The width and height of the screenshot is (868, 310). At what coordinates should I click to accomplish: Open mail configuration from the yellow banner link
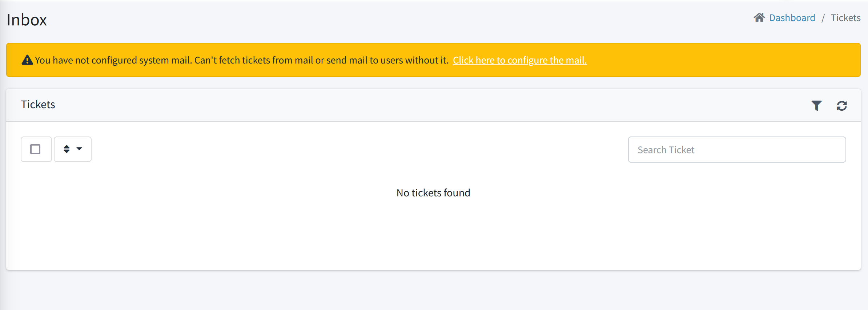click(x=519, y=60)
